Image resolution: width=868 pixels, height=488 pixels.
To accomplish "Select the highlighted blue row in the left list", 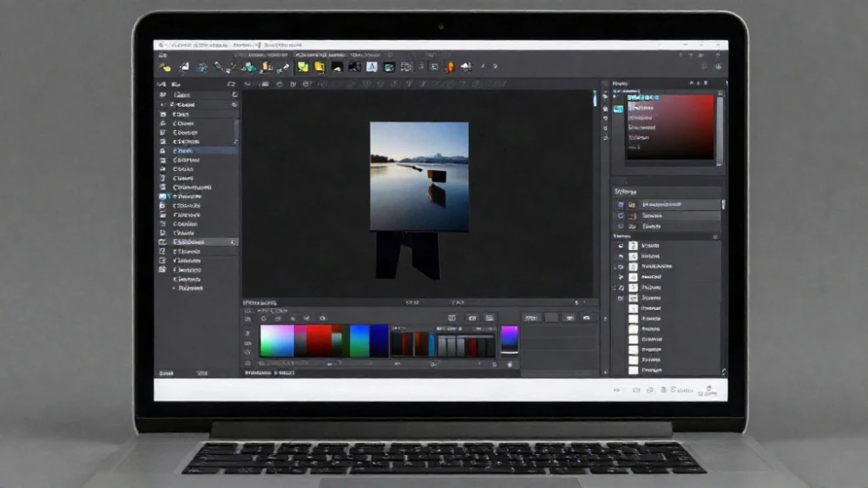I will click(198, 151).
